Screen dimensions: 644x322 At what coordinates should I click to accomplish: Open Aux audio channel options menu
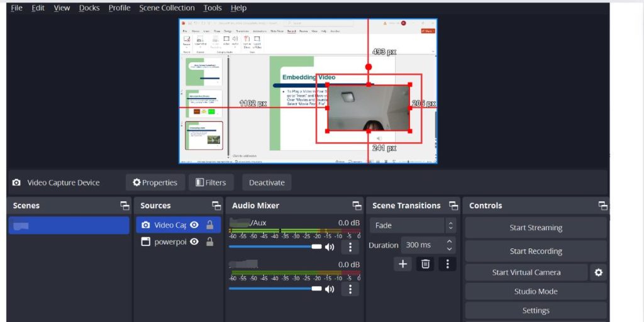coord(350,247)
